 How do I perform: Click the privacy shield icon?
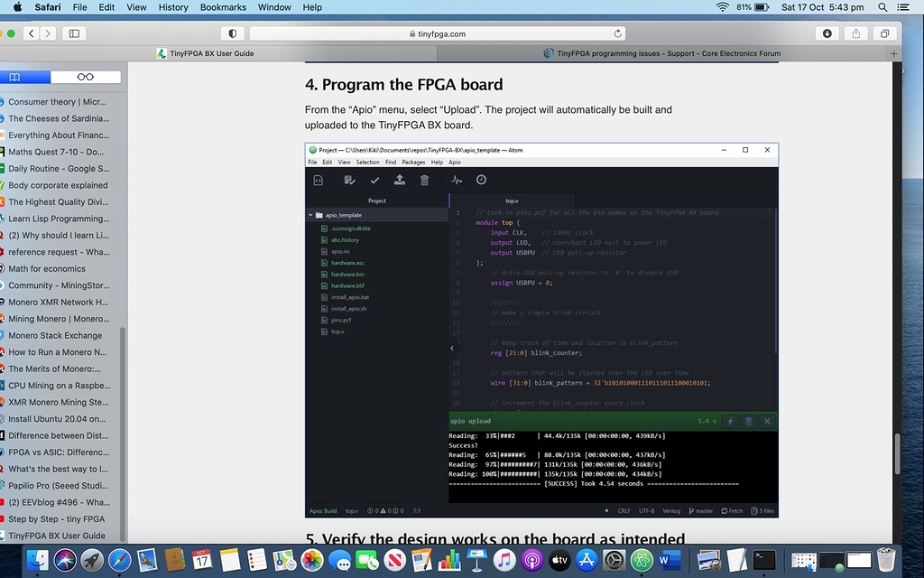(232, 33)
